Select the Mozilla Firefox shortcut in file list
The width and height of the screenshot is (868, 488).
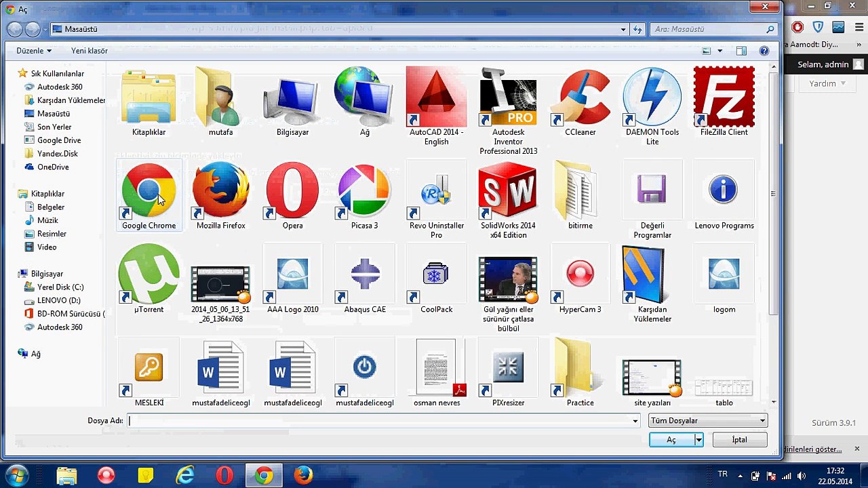click(x=220, y=196)
